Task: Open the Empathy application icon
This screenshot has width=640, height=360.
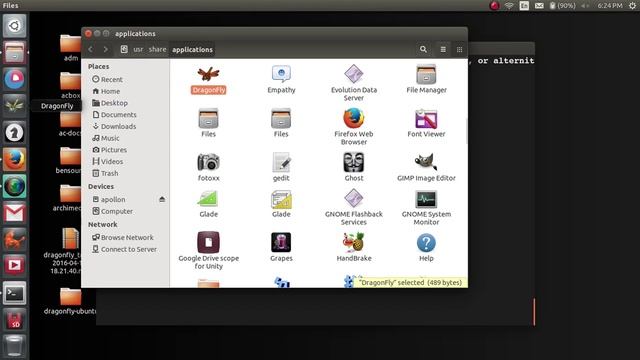Action: 281,74
